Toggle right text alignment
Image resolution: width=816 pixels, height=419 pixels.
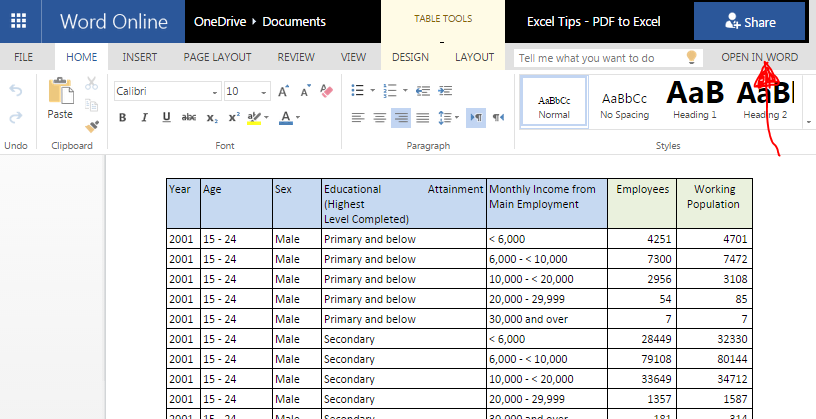pyautogui.click(x=401, y=118)
